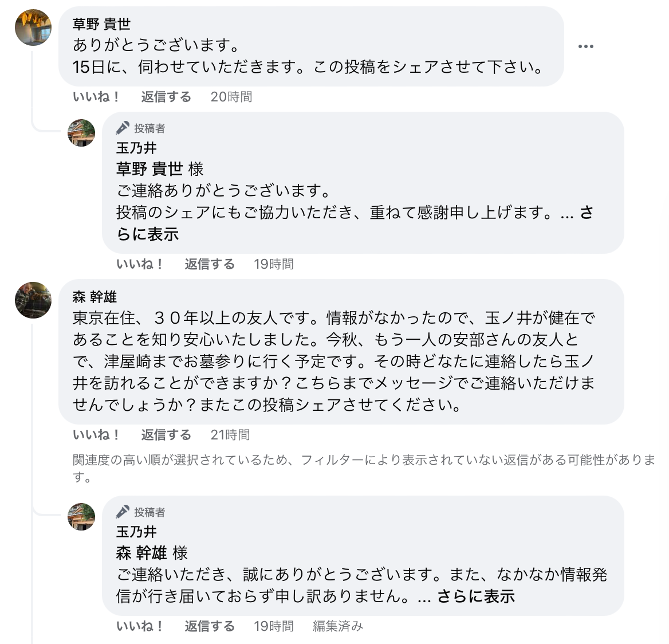Expand first 玉乃井 reply with さらに表示

coord(148,234)
